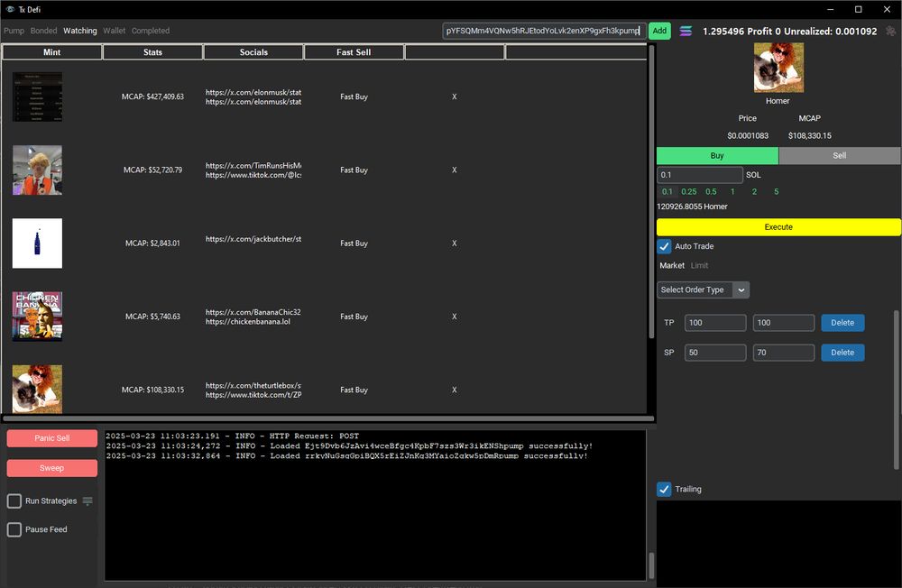
Task: Fast Buy the $5,740.63 MCAP token
Action: click(x=354, y=317)
